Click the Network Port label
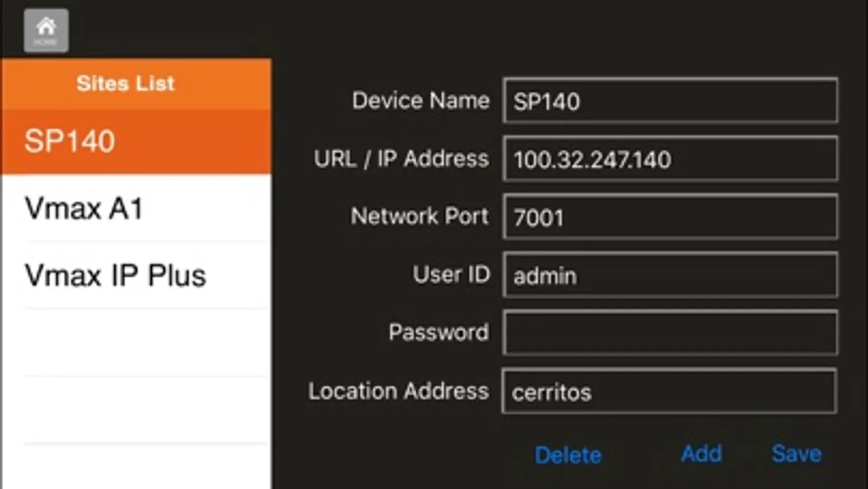868x489 pixels. [420, 216]
